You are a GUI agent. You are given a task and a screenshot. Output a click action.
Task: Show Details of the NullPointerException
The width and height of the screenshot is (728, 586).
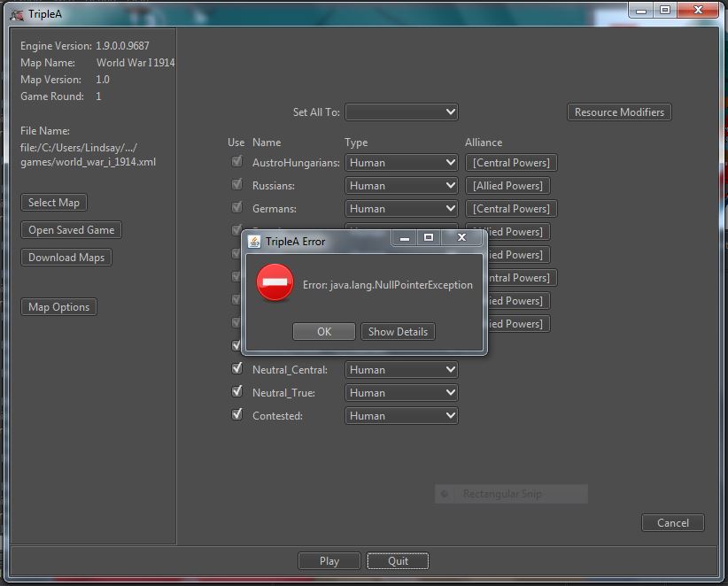point(398,332)
